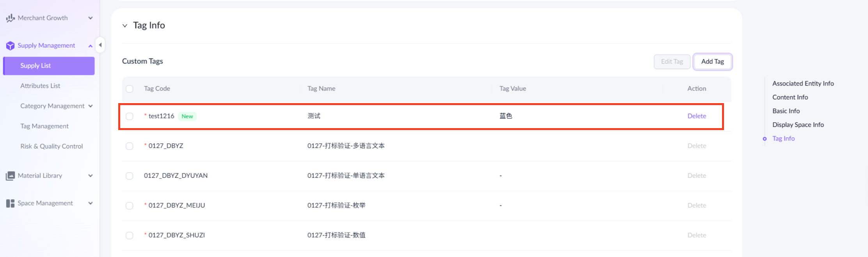The image size is (868, 257).
Task: Open the Supply List menu item
Action: point(36,65)
